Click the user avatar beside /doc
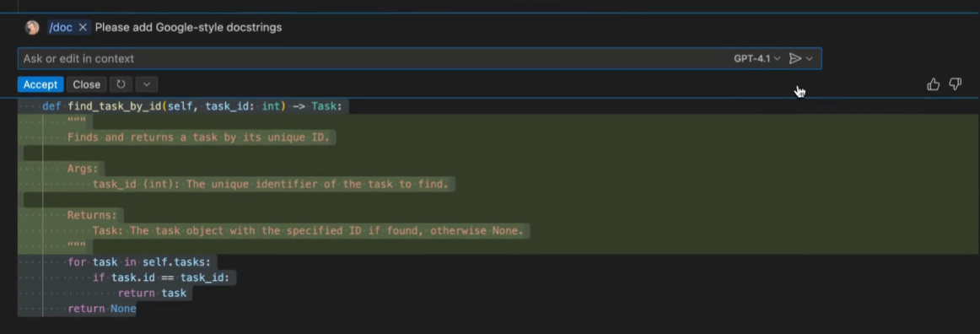 pyautogui.click(x=33, y=28)
